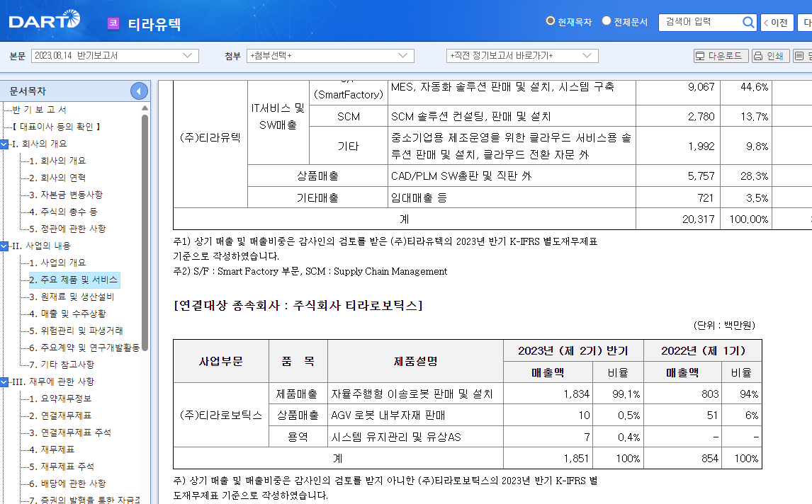Click the 검색어 입력 search field
Viewport: 812px width, 504px height.
700,22
